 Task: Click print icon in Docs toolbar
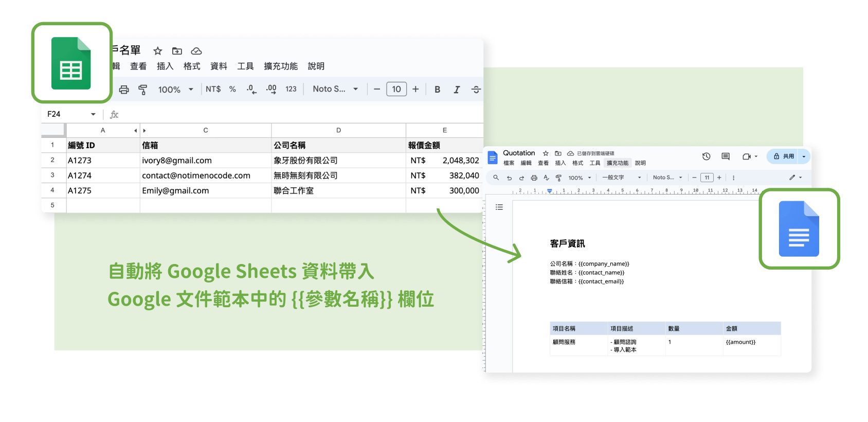[534, 178]
